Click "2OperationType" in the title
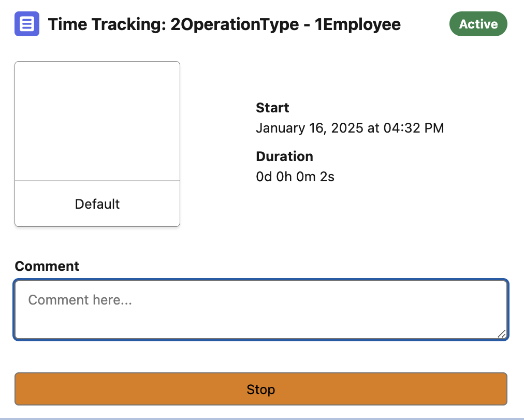Screen dimensions: 524x420 [235, 24]
